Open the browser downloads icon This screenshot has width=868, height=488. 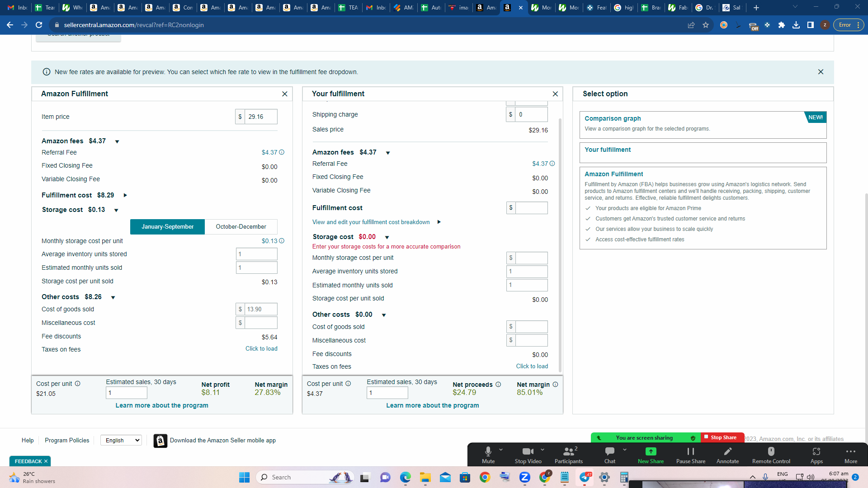click(796, 25)
